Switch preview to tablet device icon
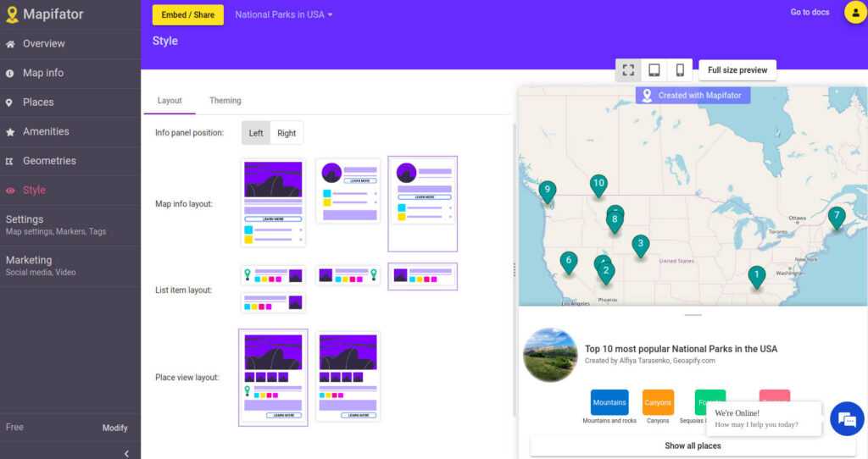This screenshot has width=868, height=459. coord(654,70)
